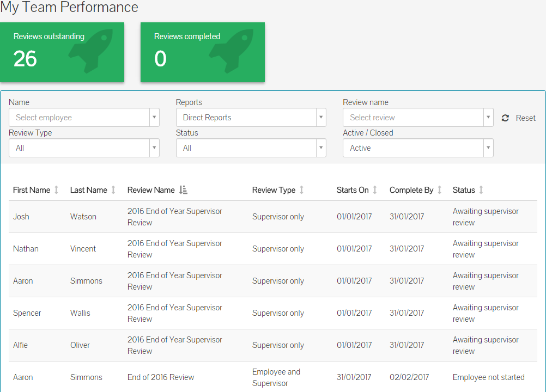The height and width of the screenshot is (392, 546).
Task: Sort by Complete By column arrows
Action: click(439, 190)
